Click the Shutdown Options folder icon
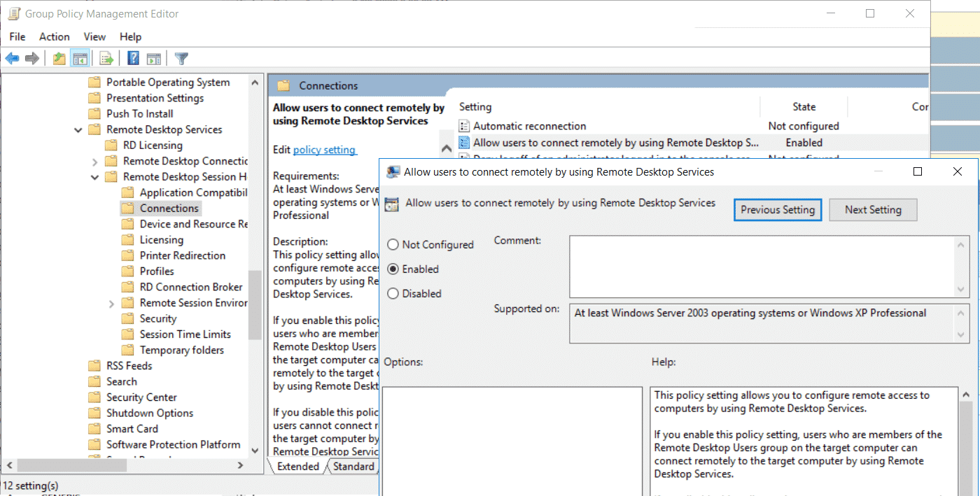Viewport: 980px width, 496px height. (94, 413)
